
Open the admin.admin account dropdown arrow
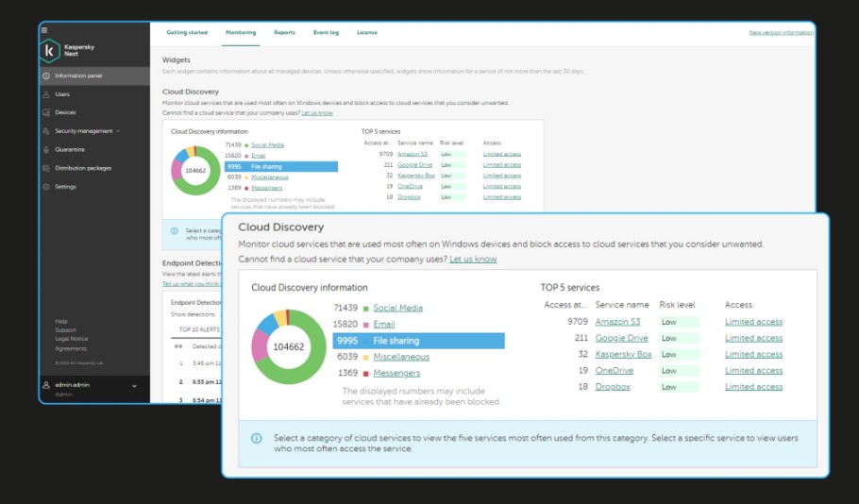(x=134, y=386)
